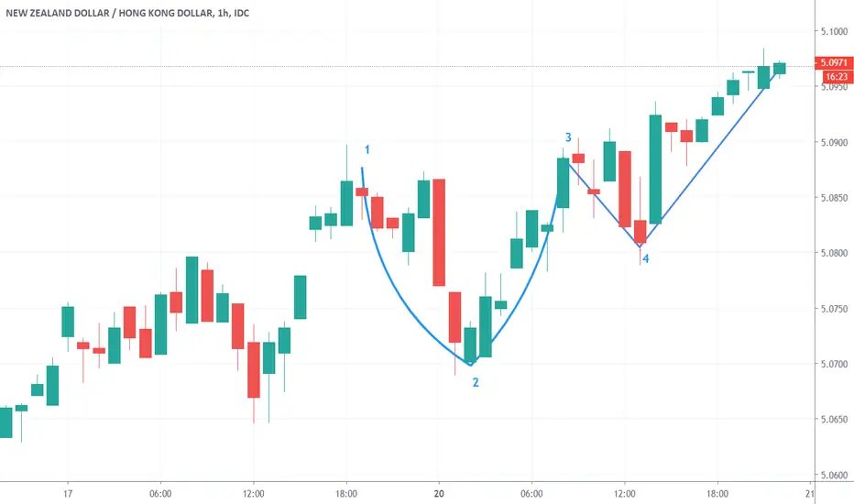This screenshot has width=854, height=504.
Task: Click the date 17 on the time axis
Action: point(68,494)
